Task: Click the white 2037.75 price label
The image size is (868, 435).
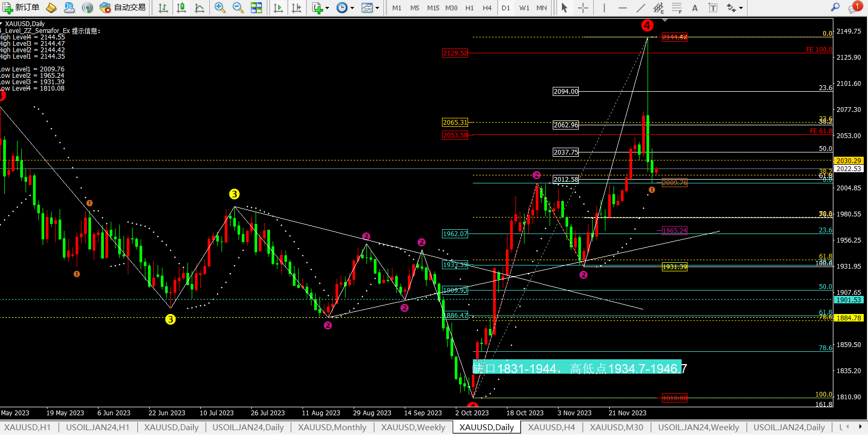Action: (566, 152)
